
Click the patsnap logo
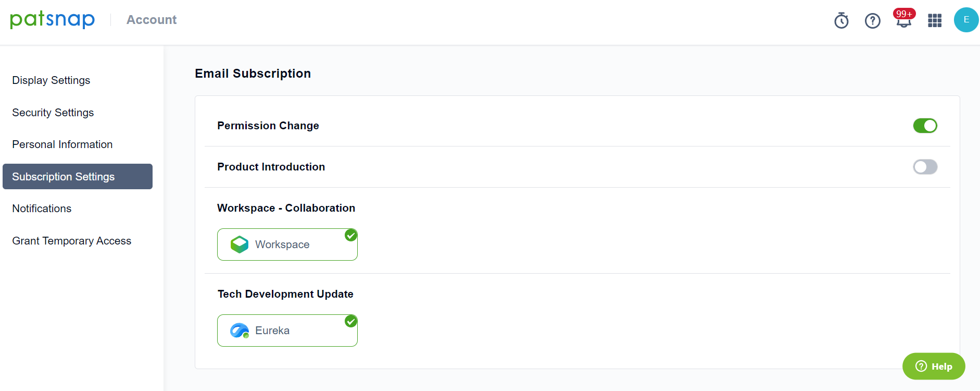click(52, 20)
